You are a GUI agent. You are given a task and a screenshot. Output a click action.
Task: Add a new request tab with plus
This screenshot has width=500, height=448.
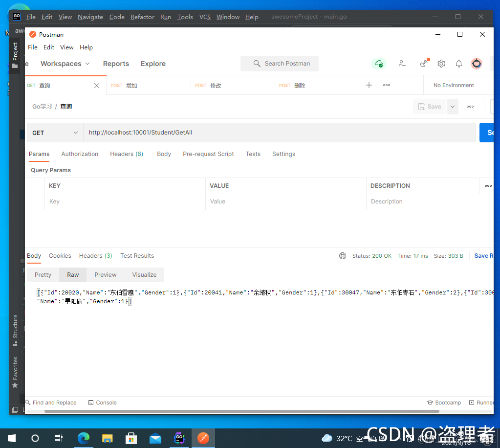369,85
